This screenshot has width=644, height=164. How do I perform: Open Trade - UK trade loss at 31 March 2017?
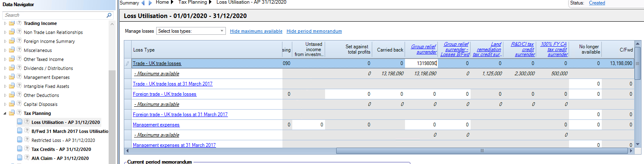coord(173,84)
